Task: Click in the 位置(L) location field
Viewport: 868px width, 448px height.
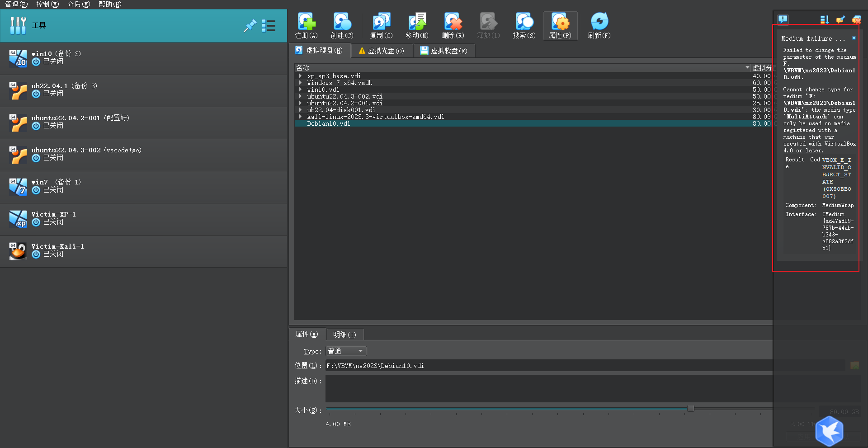Action: [x=585, y=366]
